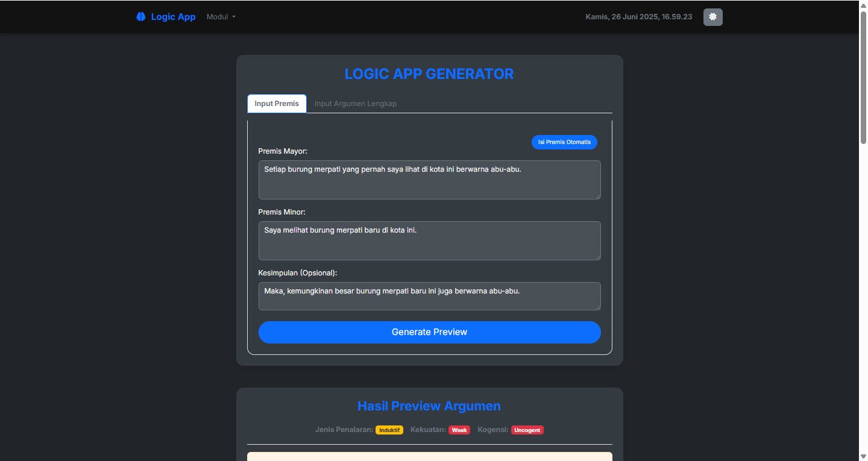Image resolution: width=868 pixels, height=461 pixels.
Task: Click the Uncogent badge
Action: (527, 430)
